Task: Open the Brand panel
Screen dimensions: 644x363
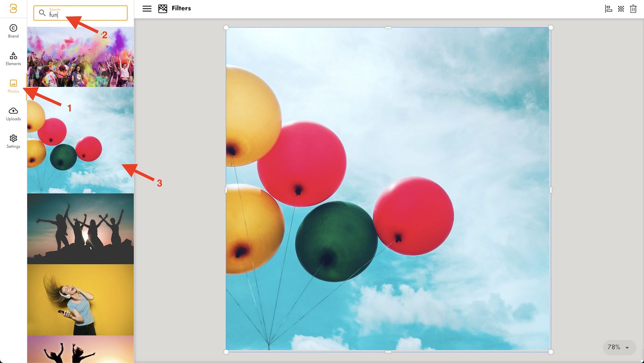Action: click(x=13, y=31)
